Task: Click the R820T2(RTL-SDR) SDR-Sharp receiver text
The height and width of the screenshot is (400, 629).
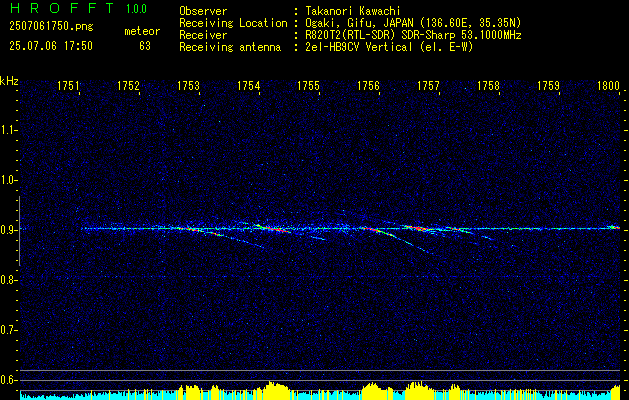Action: coord(413,35)
